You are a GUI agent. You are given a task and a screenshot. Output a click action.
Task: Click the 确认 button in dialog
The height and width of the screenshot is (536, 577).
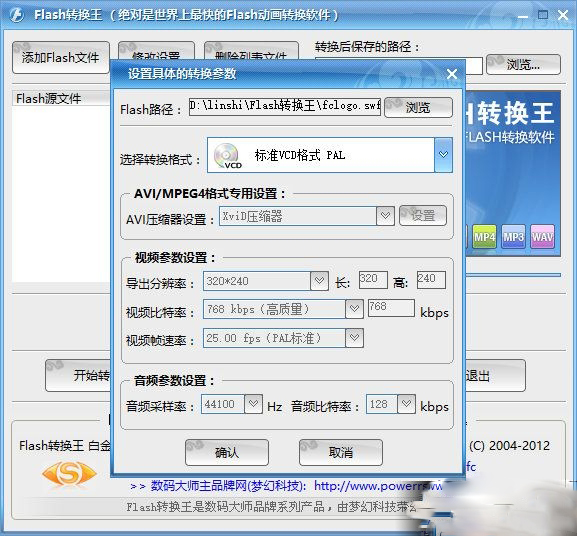point(227,452)
